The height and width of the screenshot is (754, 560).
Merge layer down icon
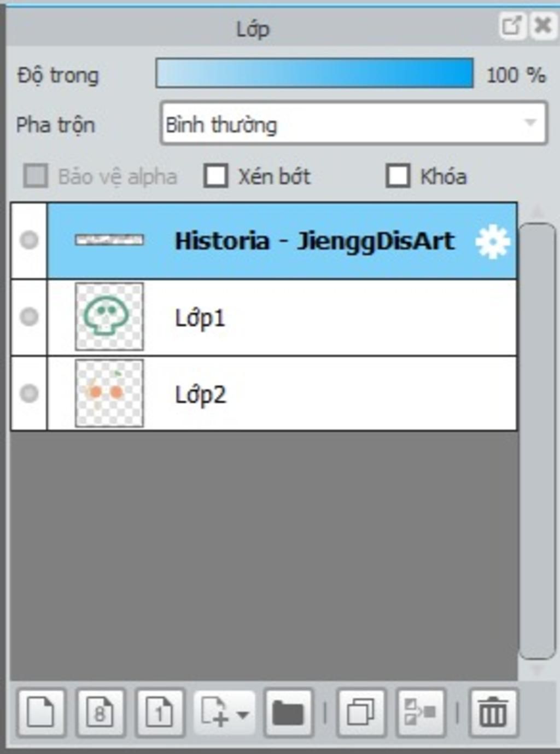pyautogui.click(x=421, y=712)
